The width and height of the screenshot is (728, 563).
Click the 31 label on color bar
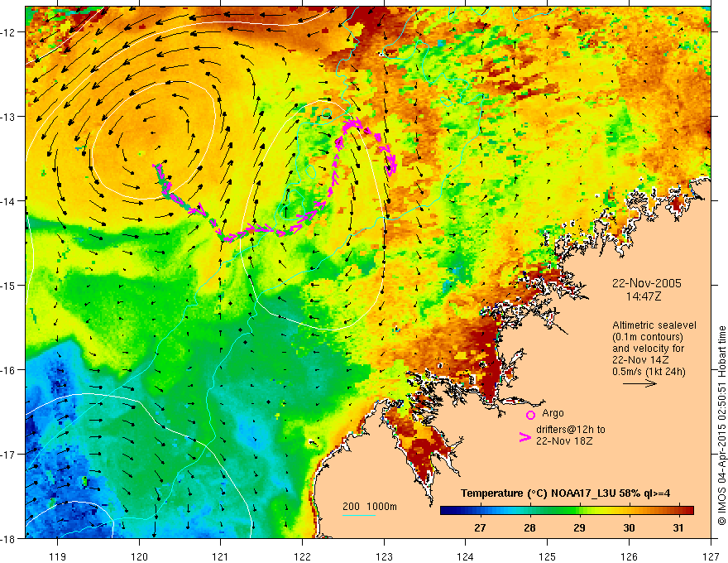point(678,527)
